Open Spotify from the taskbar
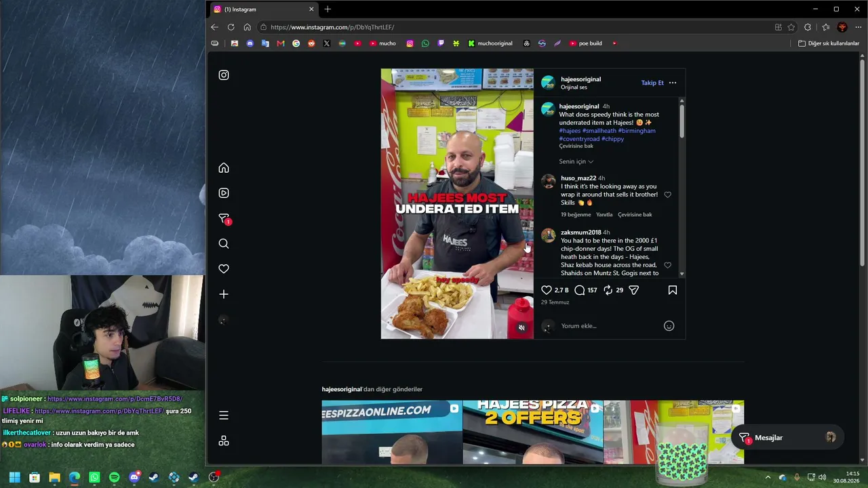The height and width of the screenshot is (488, 868). click(x=114, y=477)
